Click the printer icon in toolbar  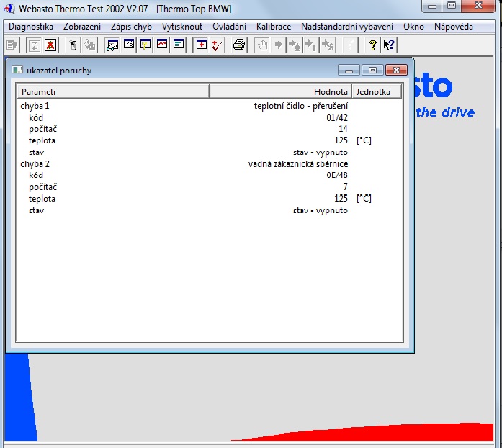tap(239, 45)
